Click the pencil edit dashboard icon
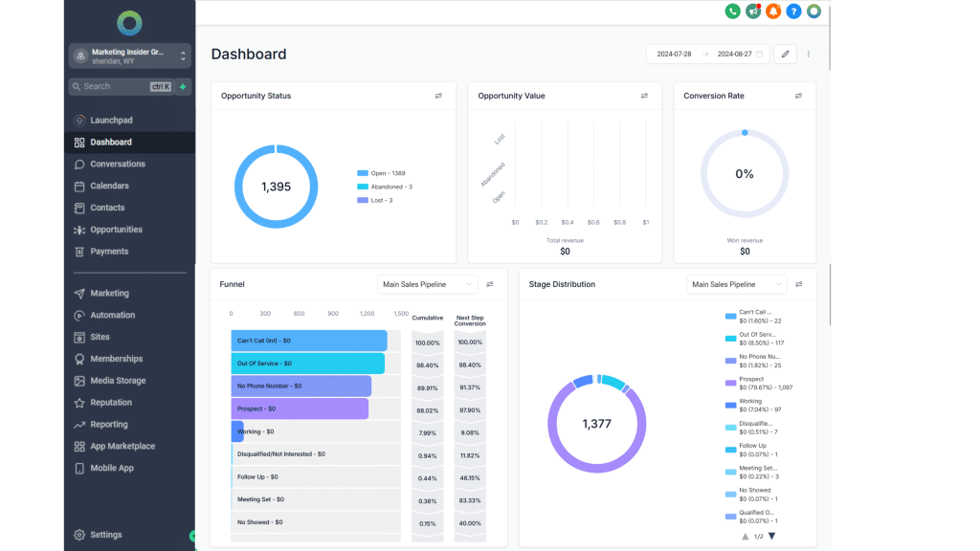 (x=786, y=55)
